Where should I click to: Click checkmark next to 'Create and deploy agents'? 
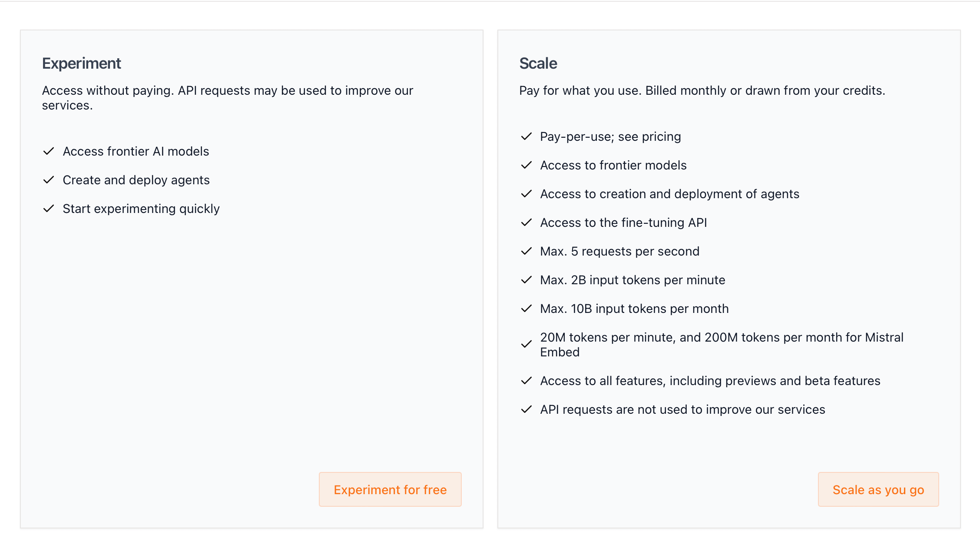click(x=49, y=180)
